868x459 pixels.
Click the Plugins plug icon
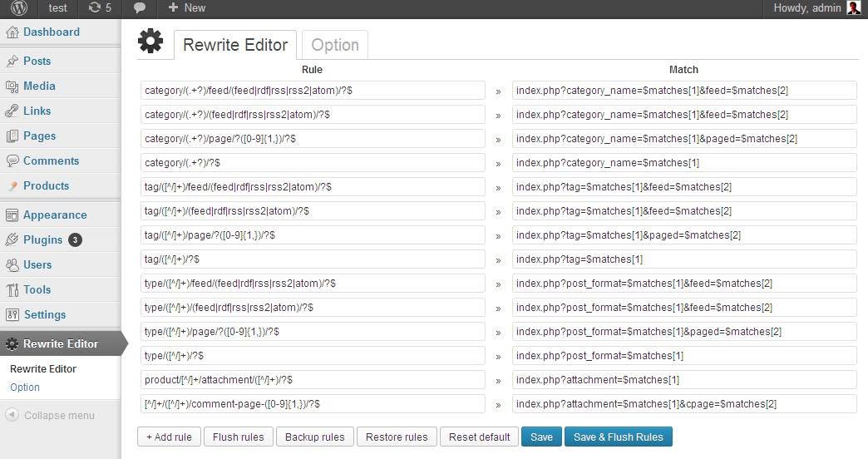pos(12,240)
